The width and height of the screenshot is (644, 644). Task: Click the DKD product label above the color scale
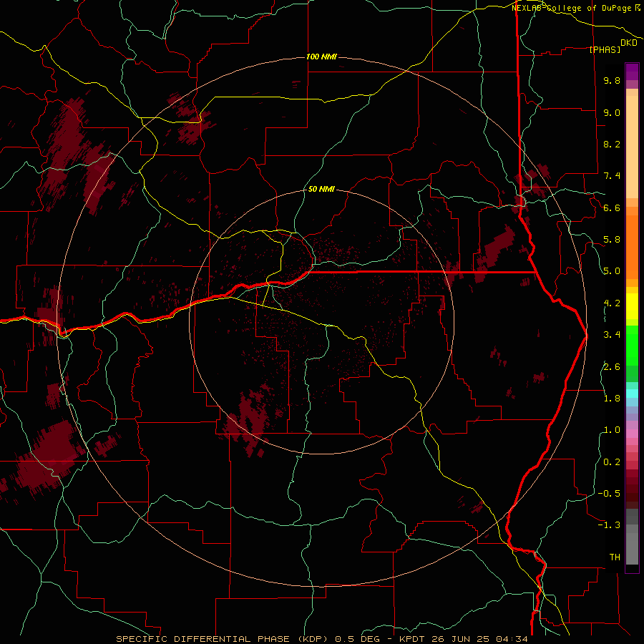pyautogui.click(x=629, y=43)
